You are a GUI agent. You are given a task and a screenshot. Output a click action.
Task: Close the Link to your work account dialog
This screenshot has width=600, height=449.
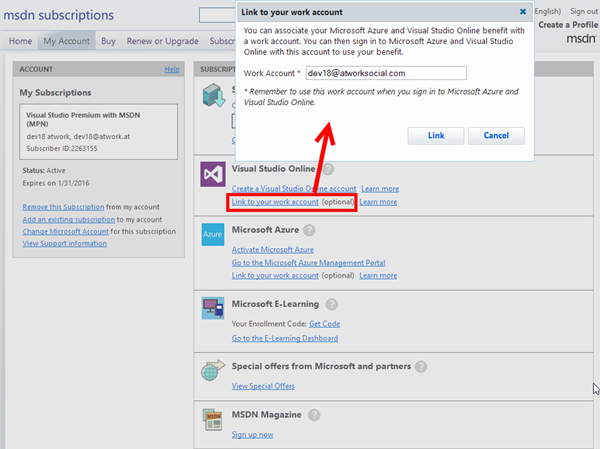pos(523,12)
